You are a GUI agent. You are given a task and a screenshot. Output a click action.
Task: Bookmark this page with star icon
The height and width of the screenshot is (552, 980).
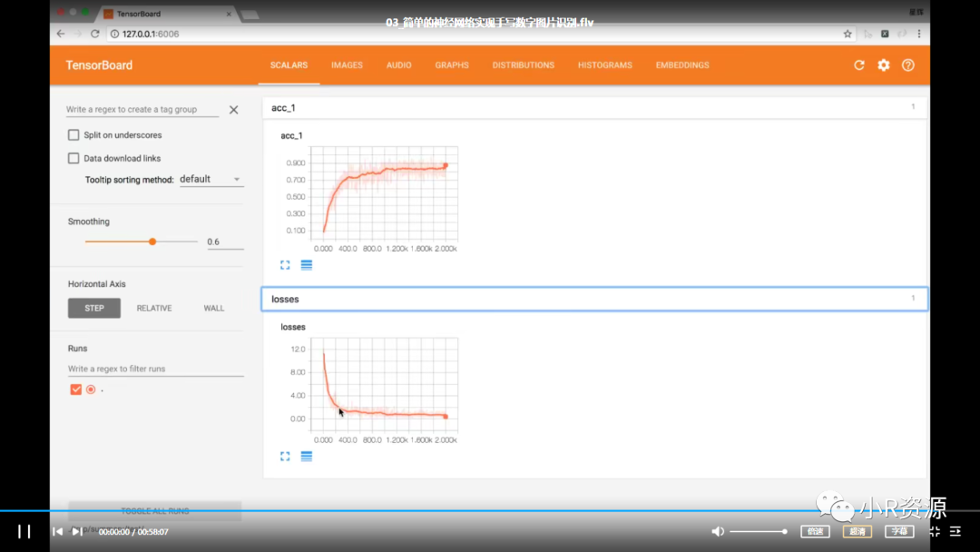(848, 34)
